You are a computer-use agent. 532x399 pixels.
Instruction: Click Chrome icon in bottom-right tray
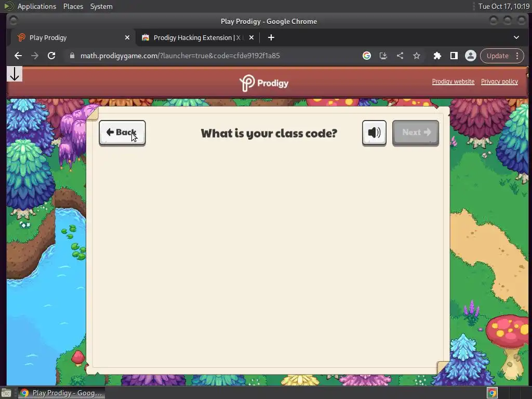pos(492,393)
